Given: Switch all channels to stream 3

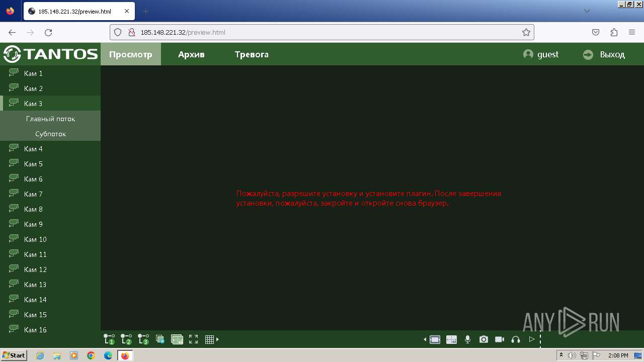Looking at the screenshot, I should click(143, 339).
